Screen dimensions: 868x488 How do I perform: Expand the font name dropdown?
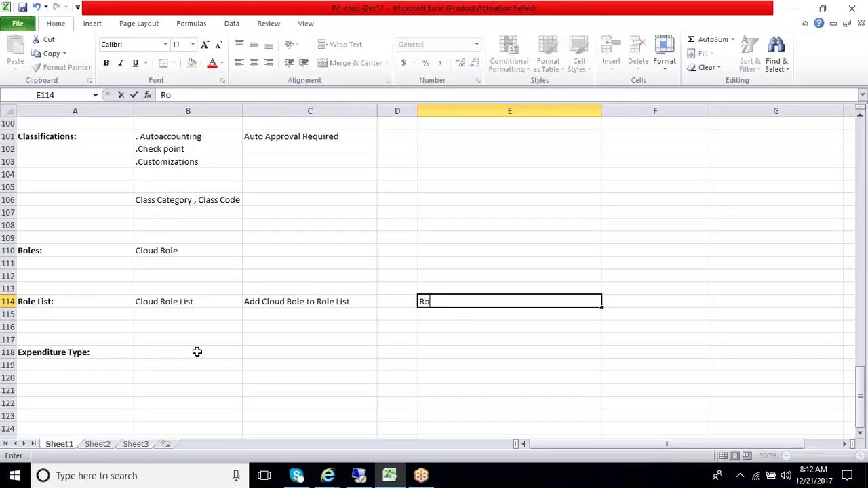165,45
